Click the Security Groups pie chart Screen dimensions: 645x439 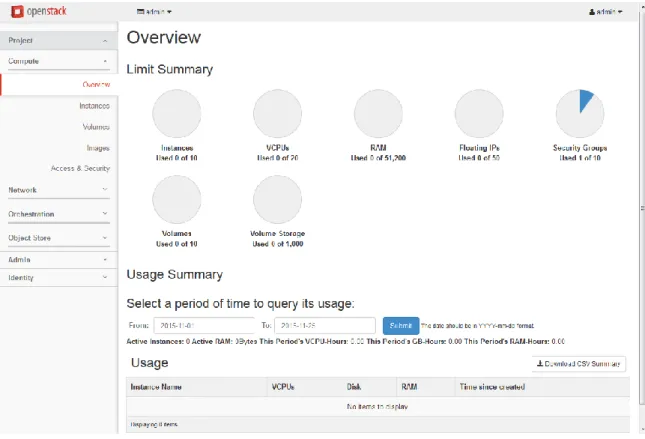580,114
